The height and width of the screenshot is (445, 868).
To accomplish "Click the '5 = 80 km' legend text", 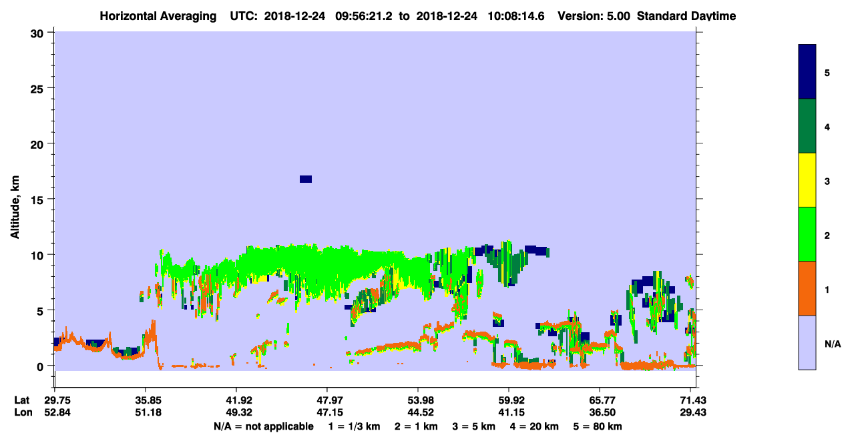I will coord(598,426).
